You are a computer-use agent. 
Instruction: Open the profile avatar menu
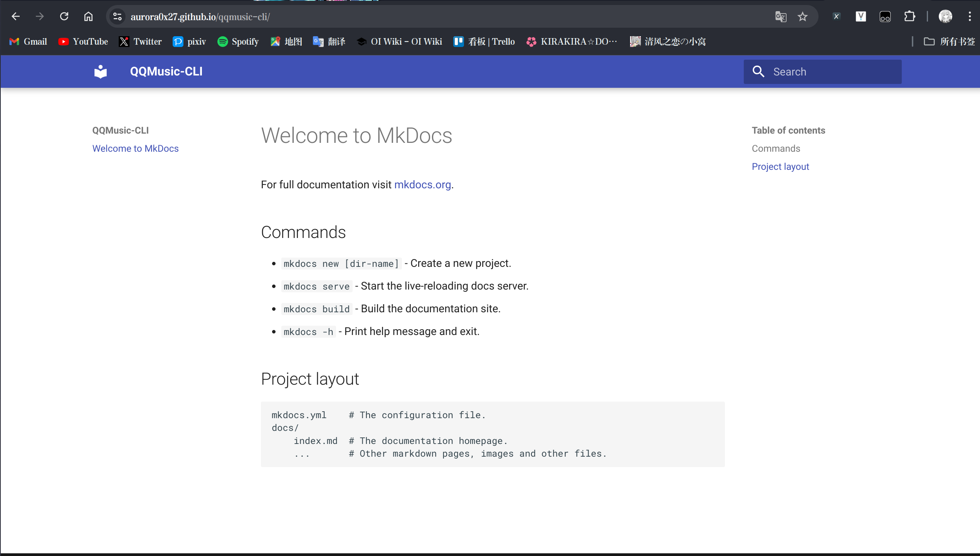coord(945,17)
